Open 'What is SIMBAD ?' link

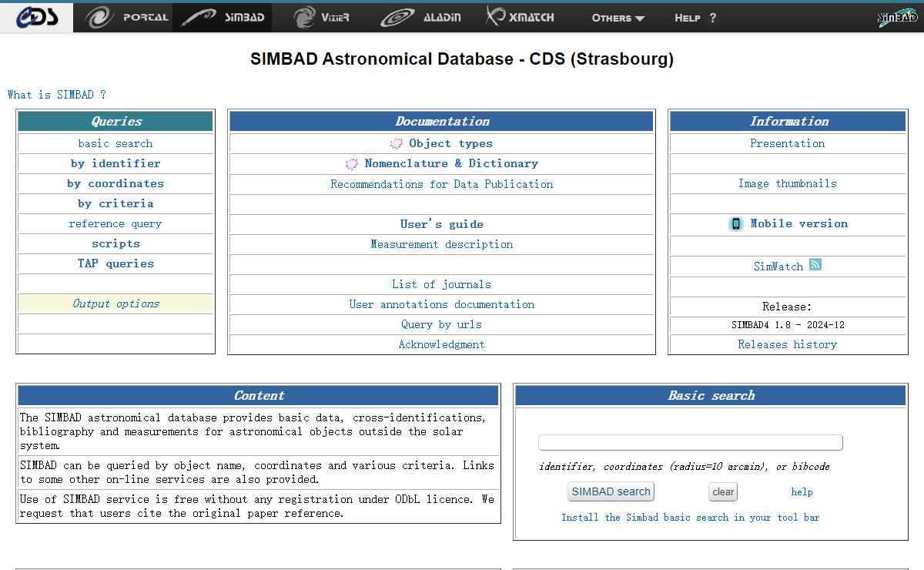coord(57,95)
